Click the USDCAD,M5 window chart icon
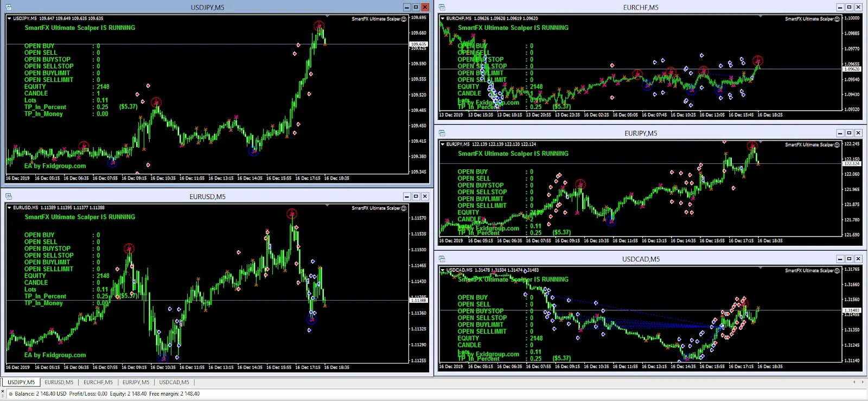The height and width of the screenshot is (401, 868). [x=442, y=259]
